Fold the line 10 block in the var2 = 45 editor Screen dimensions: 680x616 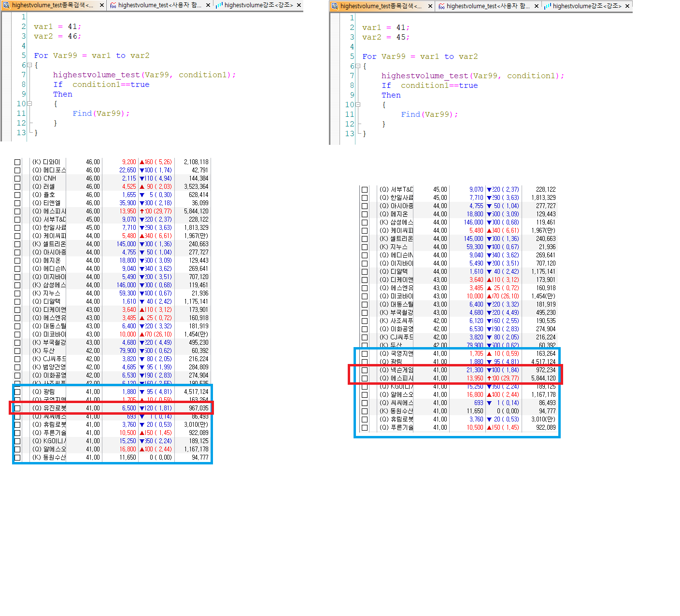(357, 105)
